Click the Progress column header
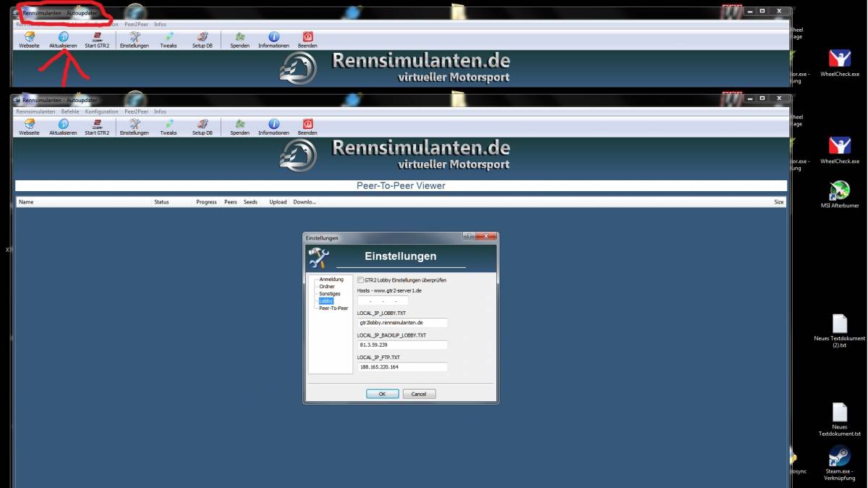Image resolution: width=868 pixels, height=488 pixels. [206, 202]
